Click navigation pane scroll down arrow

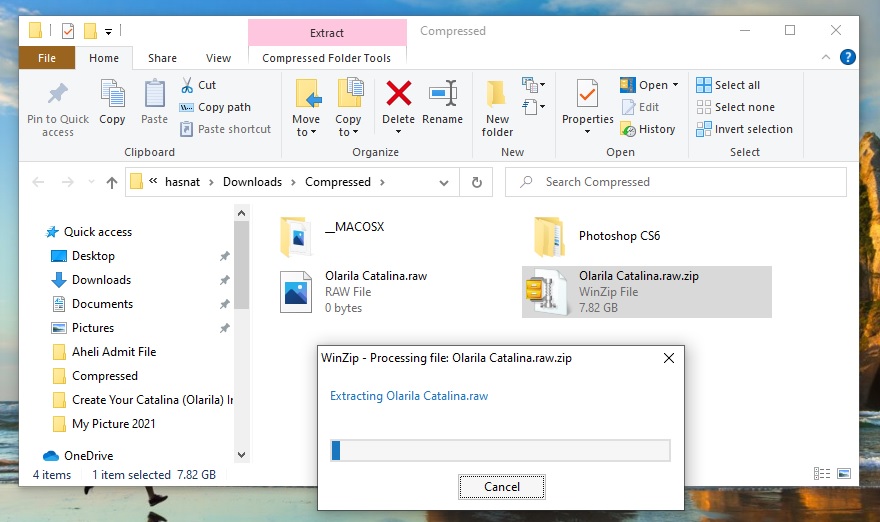pyautogui.click(x=241, y=455)
